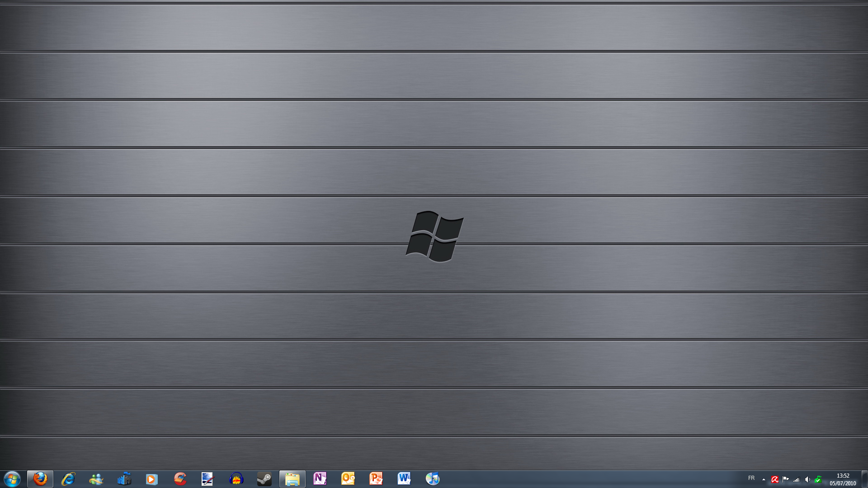Open the volume speaker icon
868x488 pixels.
(807, 479)
